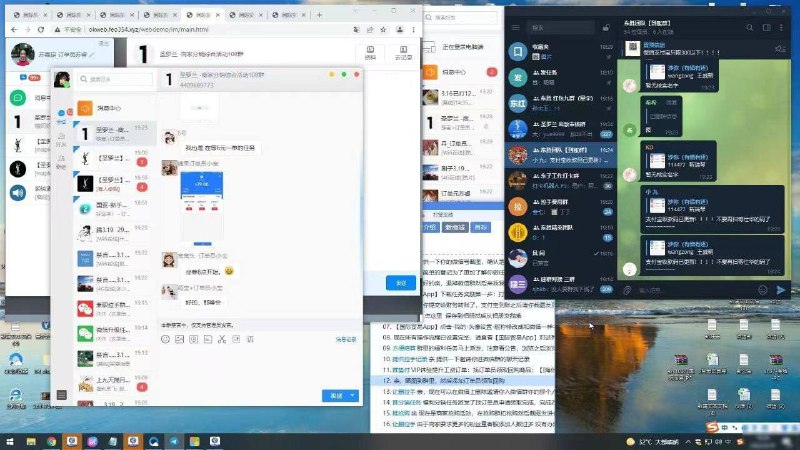The height and width of the screenshot is (450, 800).
Task: Switch to groups icon in front chat sidebar
Action: [61, 161]
